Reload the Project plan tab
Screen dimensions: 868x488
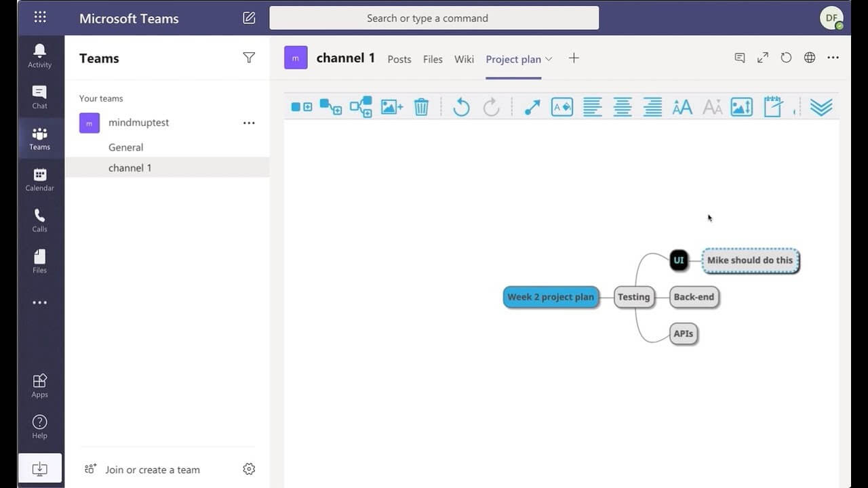pyautogui.click(x=786, y=58)
